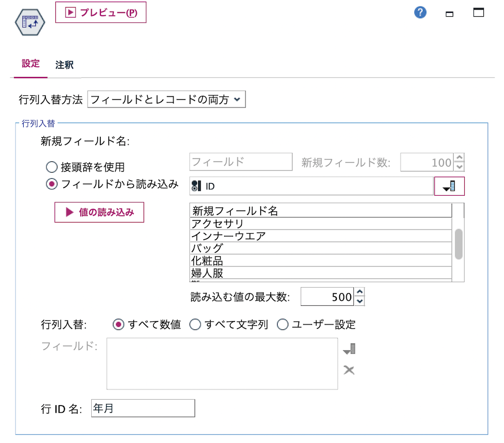This screenshot has height=443, width=504.
Task: Switch to the 注釈 tab
Action: pyautogui.click(x=66, y=65)
